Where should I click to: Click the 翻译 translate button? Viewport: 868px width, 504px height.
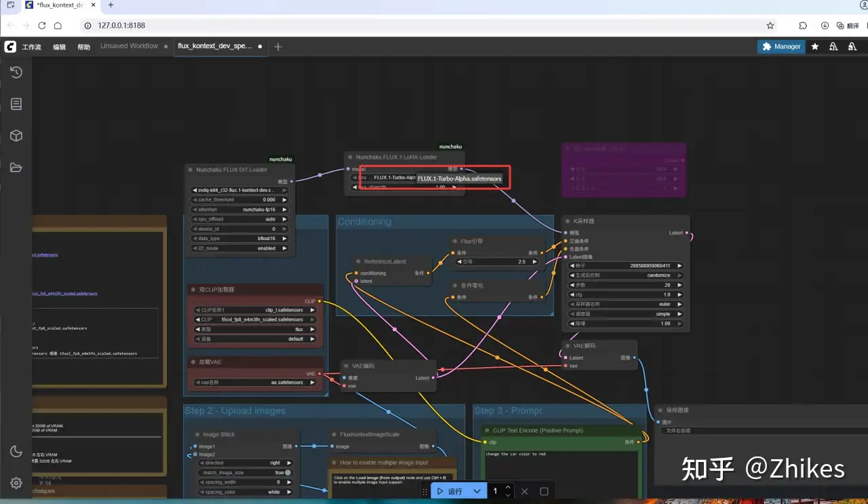point(847,26)
